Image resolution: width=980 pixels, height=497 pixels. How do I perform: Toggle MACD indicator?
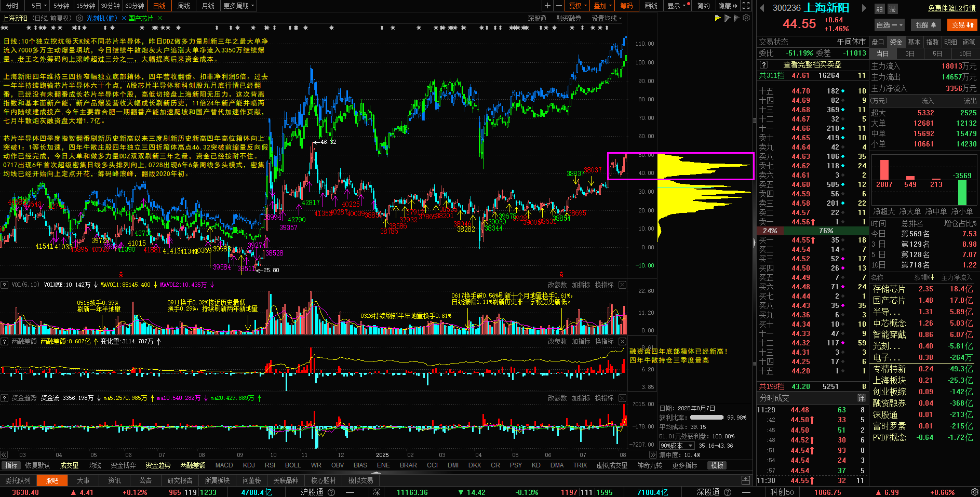pos(224,465)
